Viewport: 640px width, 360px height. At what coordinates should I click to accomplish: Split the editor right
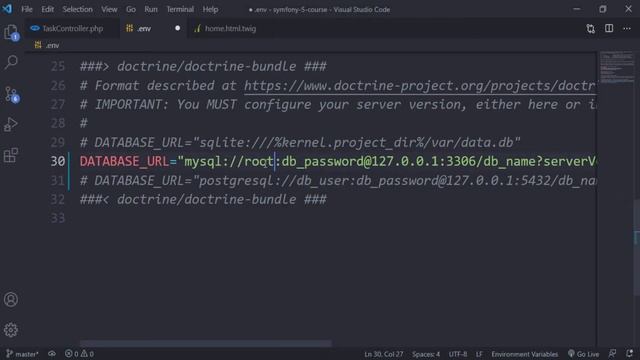609,28
